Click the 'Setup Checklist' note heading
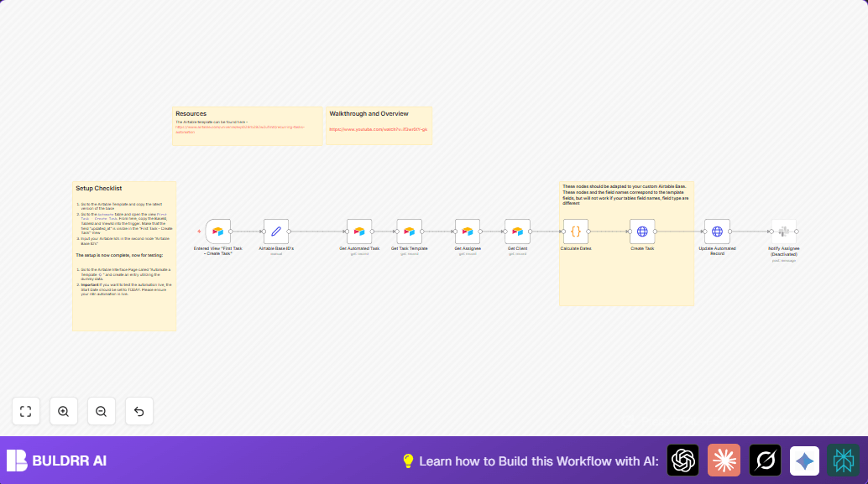This screenshot has width=868, height=484. point(98,188)
